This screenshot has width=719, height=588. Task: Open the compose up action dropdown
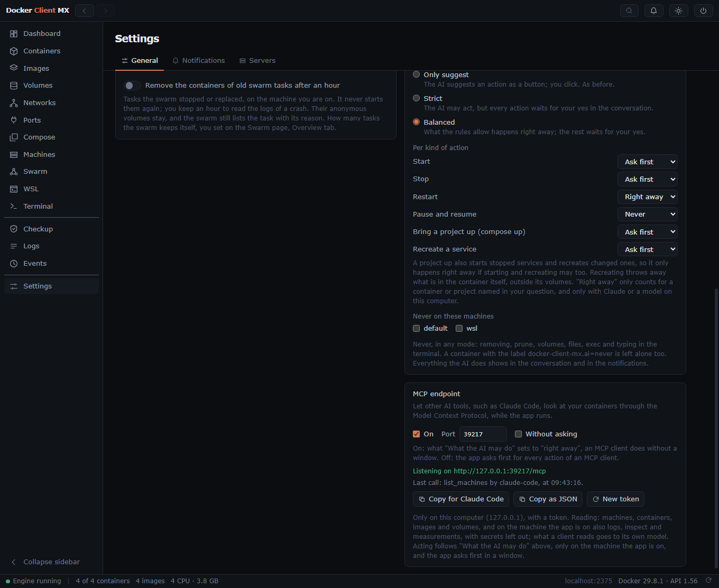coord(648,232)
